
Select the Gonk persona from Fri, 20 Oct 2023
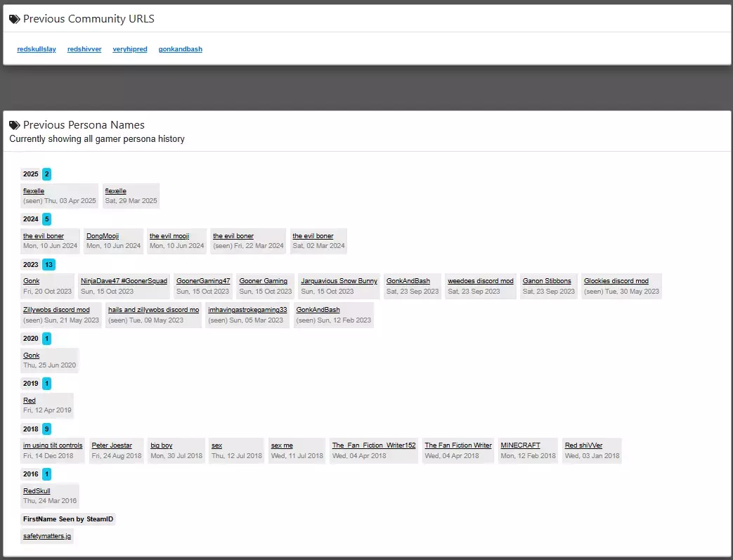pos(32,281)
